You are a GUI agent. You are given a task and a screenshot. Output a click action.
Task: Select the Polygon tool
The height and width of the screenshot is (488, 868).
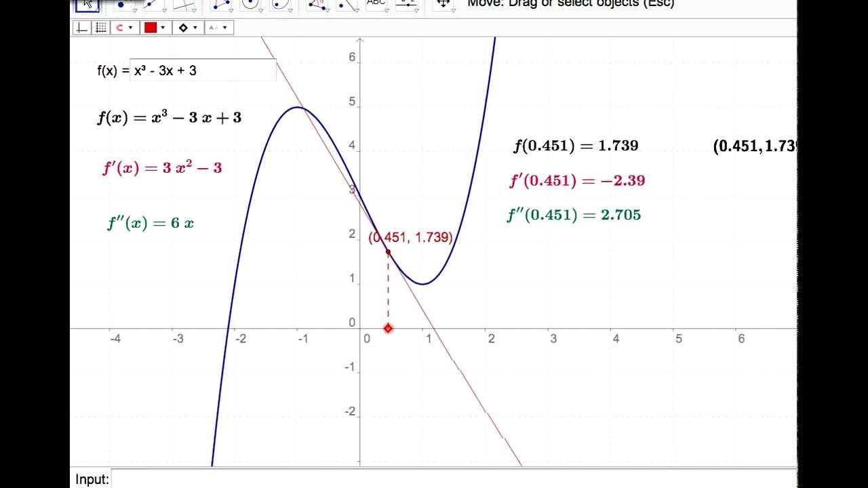pos(221,5)
